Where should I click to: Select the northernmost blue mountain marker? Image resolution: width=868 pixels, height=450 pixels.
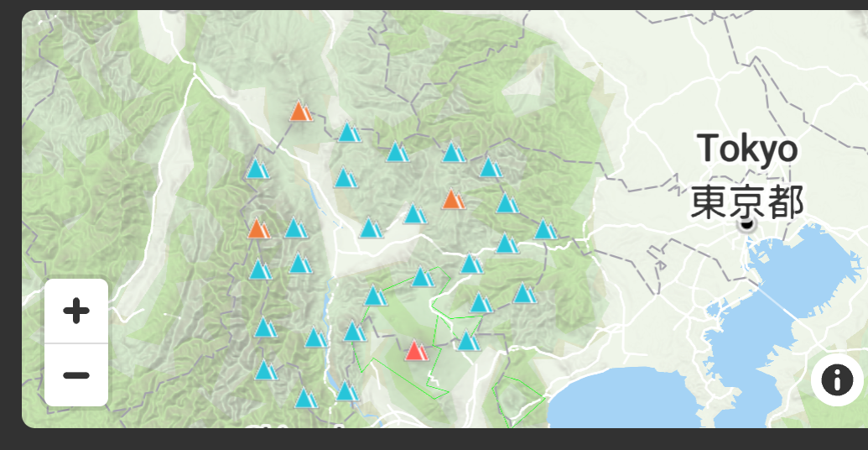point(349,133)
